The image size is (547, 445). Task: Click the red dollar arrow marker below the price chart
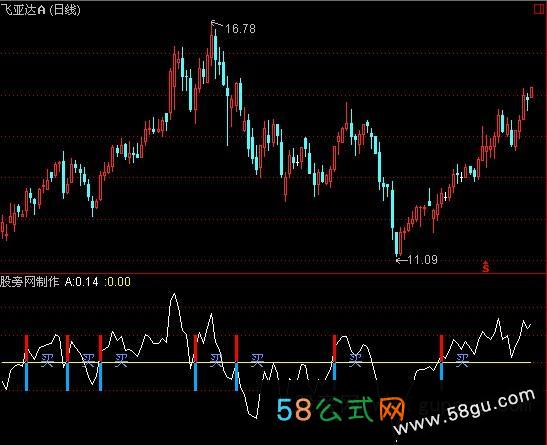coord(485,266)
